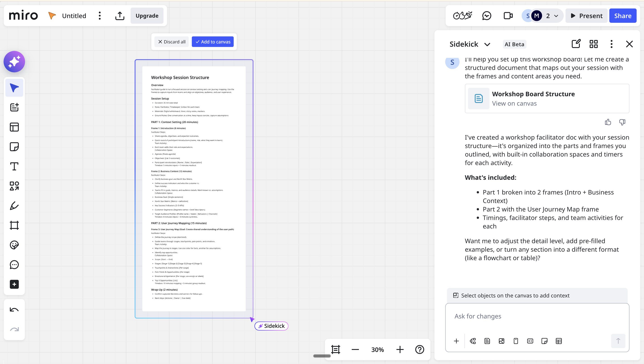Open the Comment tool
The width and height of the screenshot is (644, 364).
pyautogui.click(x=14, y=265)
